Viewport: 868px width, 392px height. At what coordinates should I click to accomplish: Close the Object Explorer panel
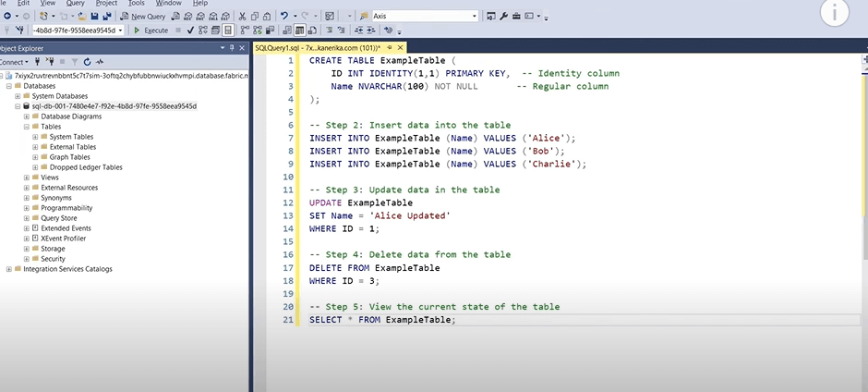pos(242,48)
